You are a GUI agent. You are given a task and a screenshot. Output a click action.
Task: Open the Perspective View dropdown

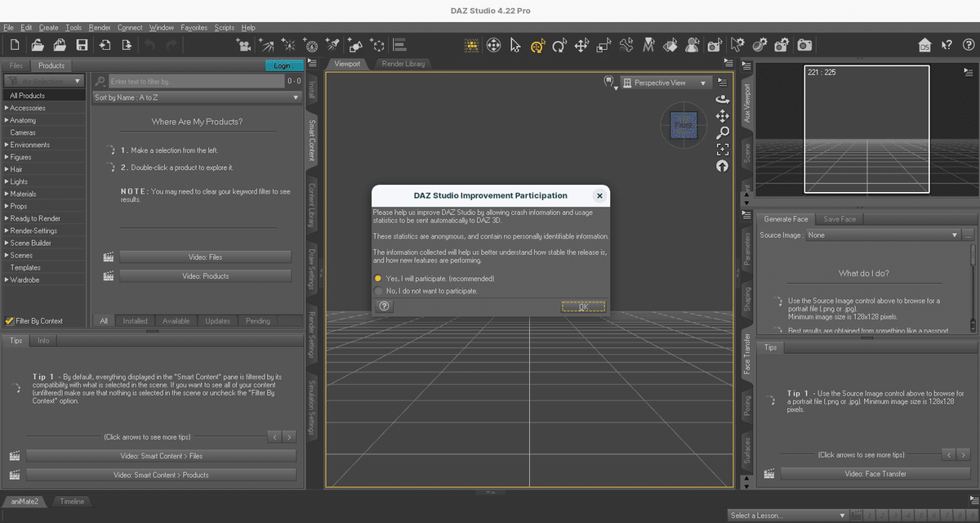pyautogui.click(x=666, y=83)
